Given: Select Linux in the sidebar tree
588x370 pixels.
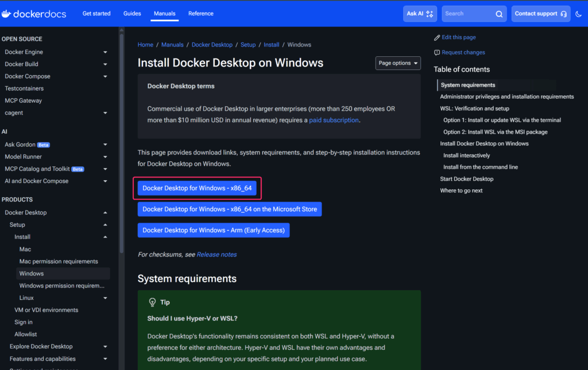Looking at the screenshot, I should pyautogui.click(x=26, y=298).
